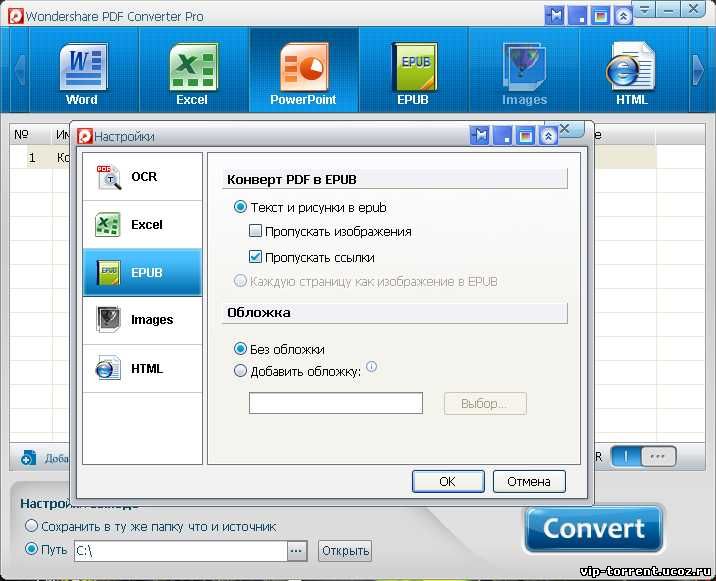This screenshot has width=716, height=581.
Task: Click roll-up arrows icon in main titlebar
Action: point(623,16)
